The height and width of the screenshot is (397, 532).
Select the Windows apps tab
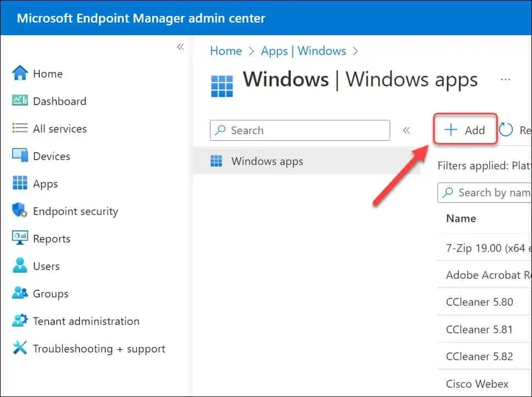267,161
